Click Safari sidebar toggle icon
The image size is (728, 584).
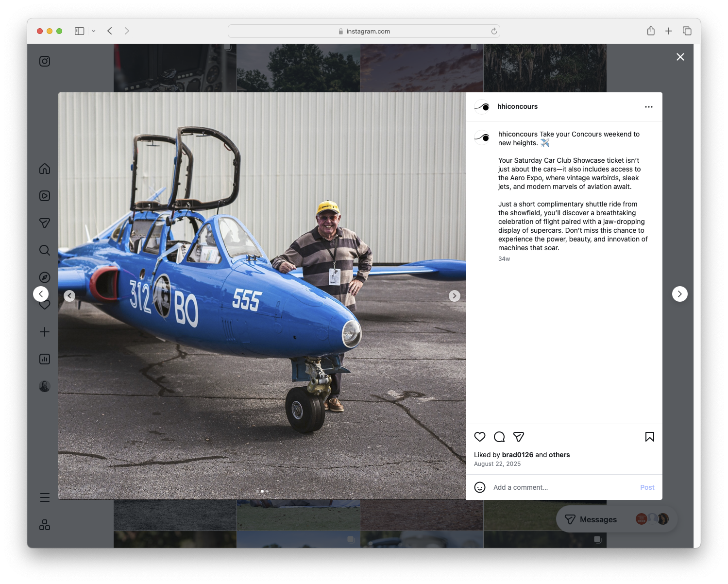(x=80, y=31)
